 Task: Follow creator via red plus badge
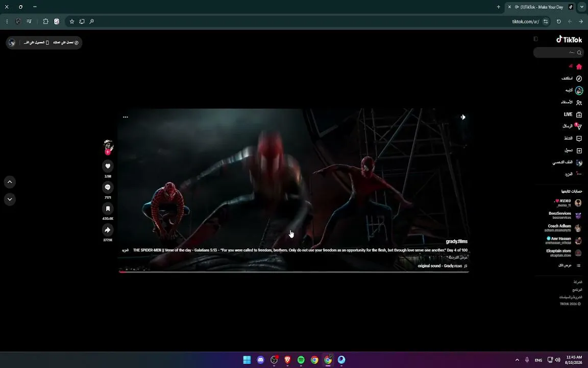point(108,152)
